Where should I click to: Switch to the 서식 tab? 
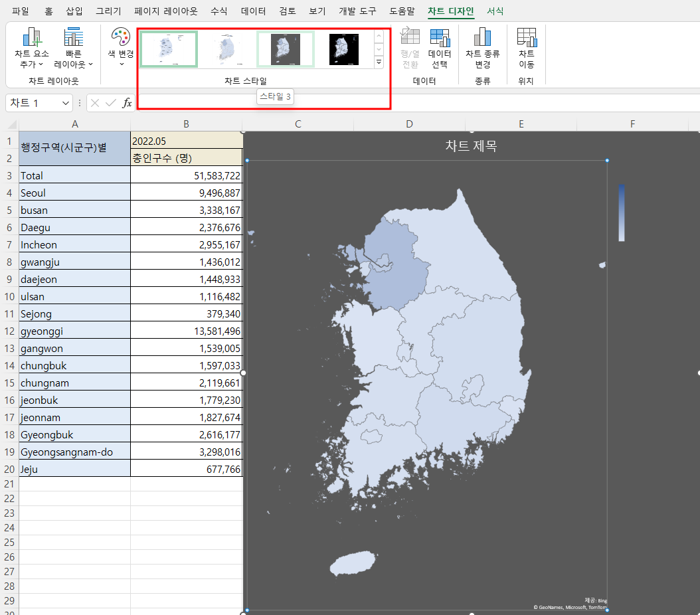point(495,11)
